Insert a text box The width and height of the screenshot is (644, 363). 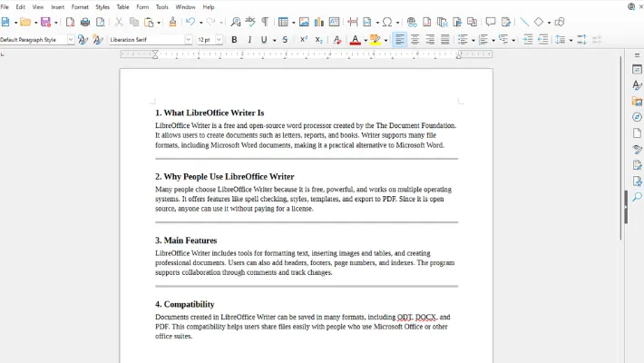[x=334, y=22]
